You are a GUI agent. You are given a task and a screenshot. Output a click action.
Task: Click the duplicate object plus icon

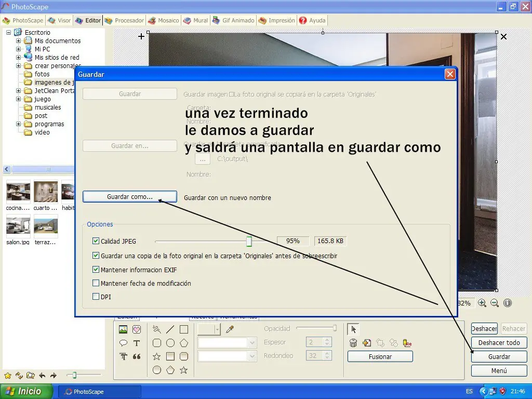coord(367,343)
